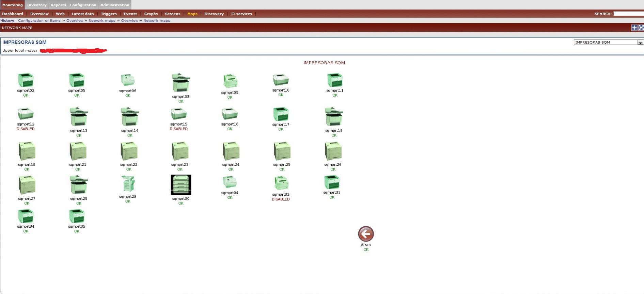The width and height of the screenshot is (644, 294).
Task: Click the sqmprt08 multifunction printer icon
Action: (x=181, y=83)
